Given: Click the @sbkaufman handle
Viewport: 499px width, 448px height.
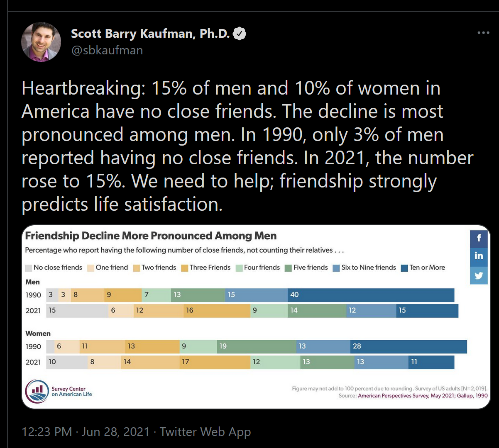Looking at the screenshot, I should pyautogui.click(x=107, y=50).
